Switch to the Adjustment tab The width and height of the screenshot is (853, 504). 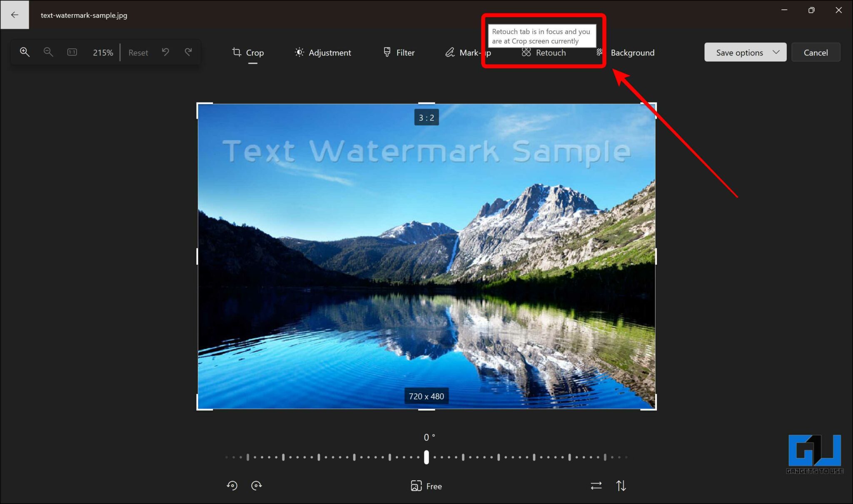[323, 52]
